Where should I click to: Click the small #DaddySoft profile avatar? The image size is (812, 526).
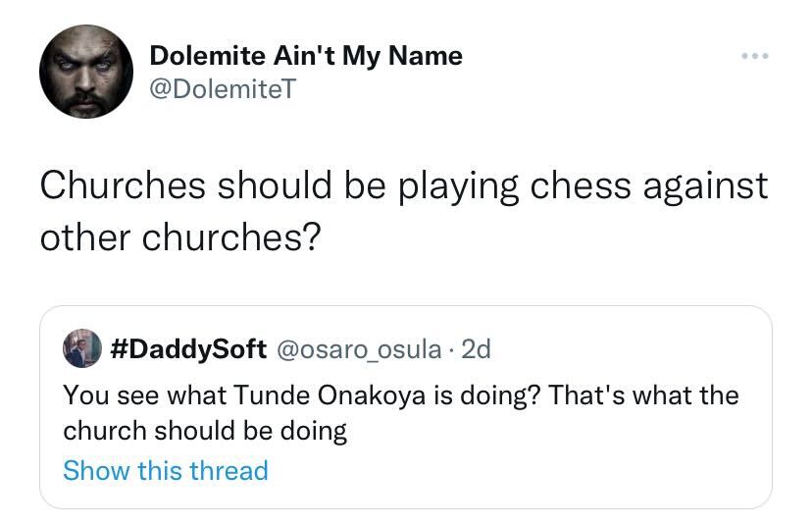click(x=82, y=347)
